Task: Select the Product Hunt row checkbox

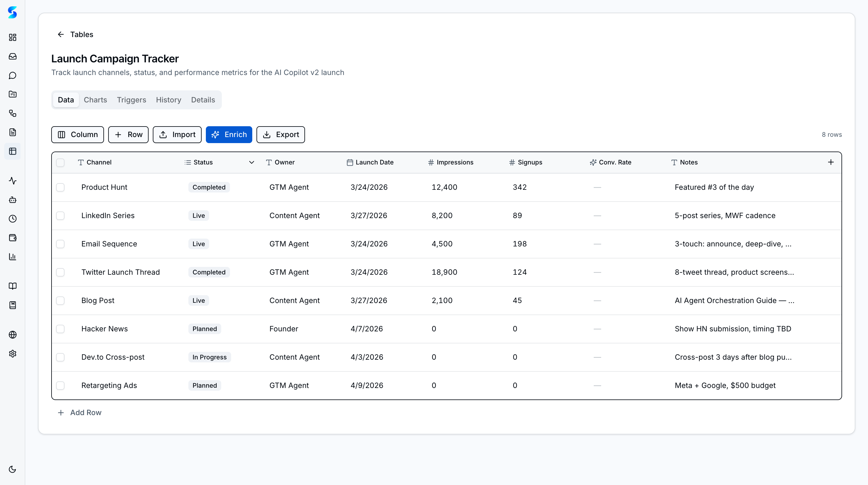Action: click(60, 187)
